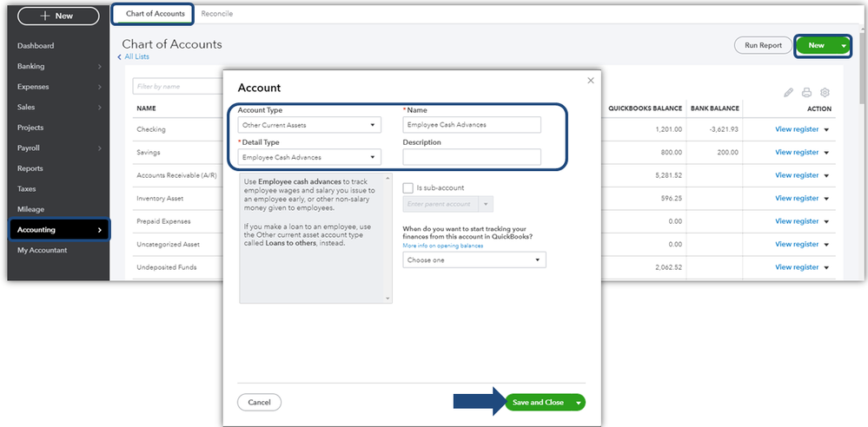868x427 pixels.
Task: Check the Is sub-account checkbox
Action: click(x=408, y=187)
